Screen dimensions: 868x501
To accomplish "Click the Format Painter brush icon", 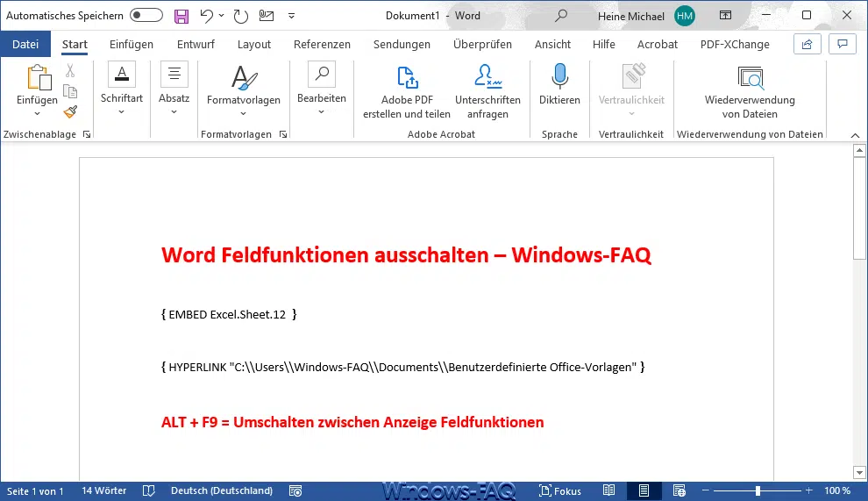I will pos(70,111).
